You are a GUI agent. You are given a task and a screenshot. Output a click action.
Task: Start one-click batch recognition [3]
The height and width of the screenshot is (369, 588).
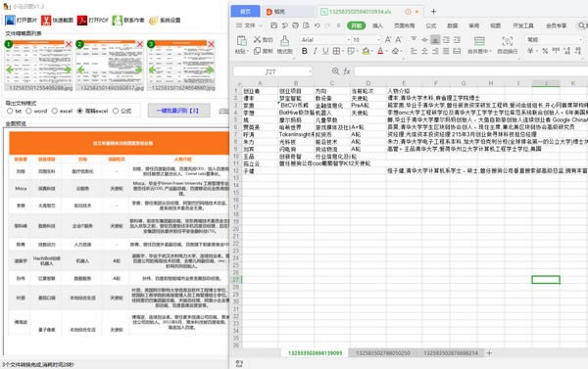click(178, 111)
